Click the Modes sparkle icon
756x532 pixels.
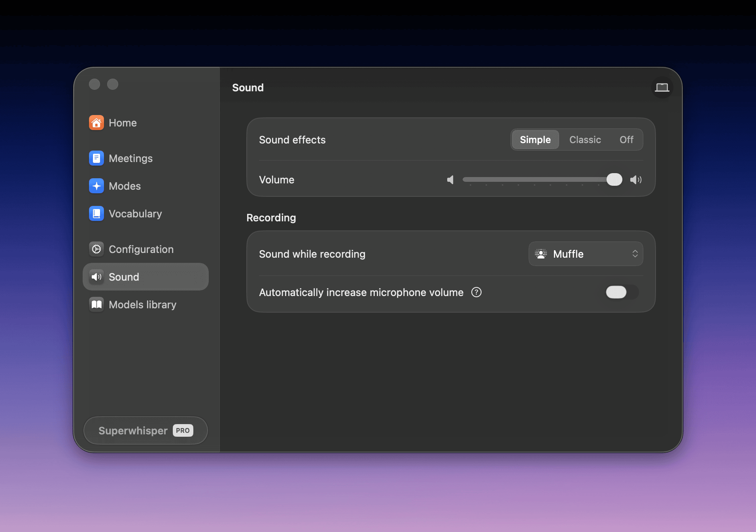tap(96, 186)
